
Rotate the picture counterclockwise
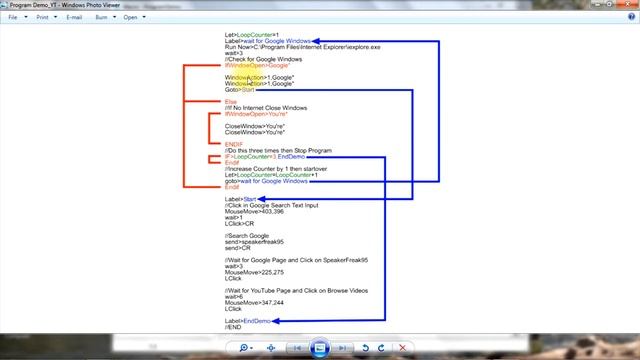(x=365, y=348)
